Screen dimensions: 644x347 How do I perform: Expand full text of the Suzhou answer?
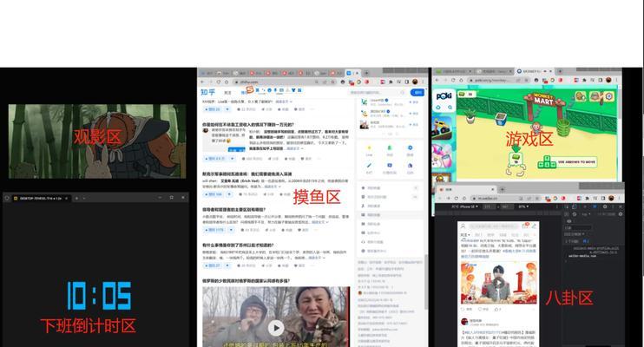316,258
